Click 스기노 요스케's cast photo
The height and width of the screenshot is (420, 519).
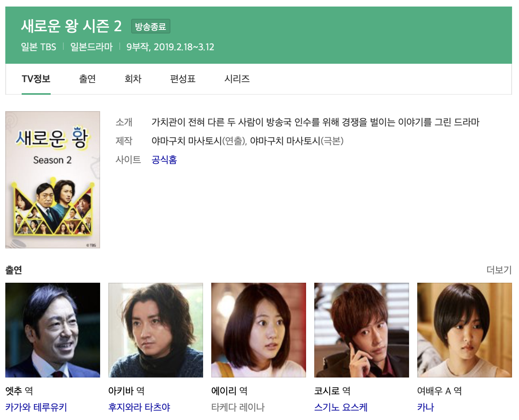tap(362, 330)
